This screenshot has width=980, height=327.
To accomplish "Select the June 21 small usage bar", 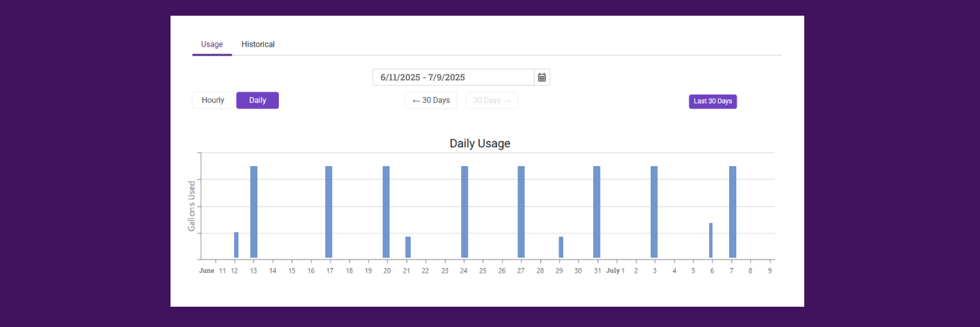I will click(408, 247).
